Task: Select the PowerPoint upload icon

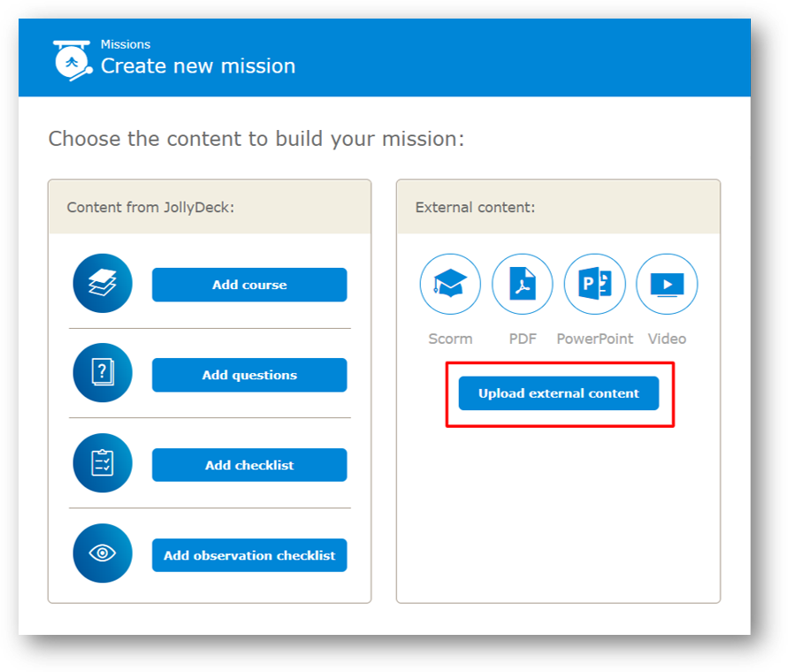Action: pyautogui.click(x=594, y=284)
